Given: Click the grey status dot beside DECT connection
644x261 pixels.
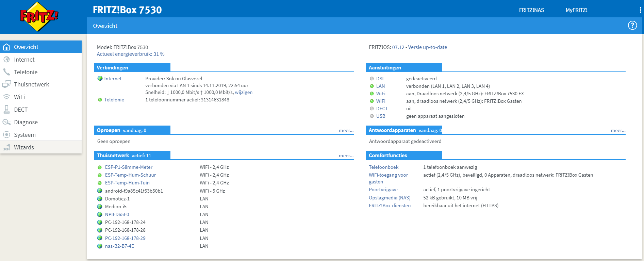Looking at the screenshot, I should pos(372,109).
